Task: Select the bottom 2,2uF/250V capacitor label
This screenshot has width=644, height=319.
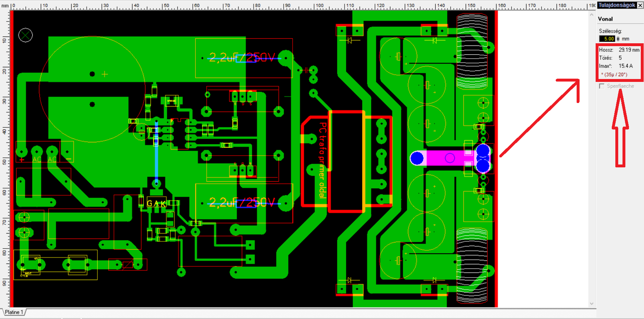Action: pos(242,202)
